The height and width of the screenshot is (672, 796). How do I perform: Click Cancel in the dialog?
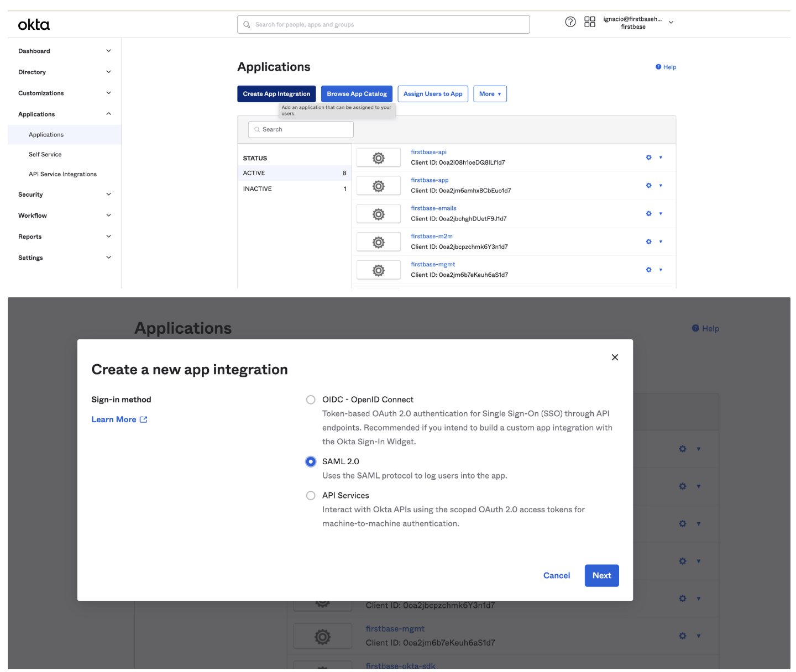(557, 575)
